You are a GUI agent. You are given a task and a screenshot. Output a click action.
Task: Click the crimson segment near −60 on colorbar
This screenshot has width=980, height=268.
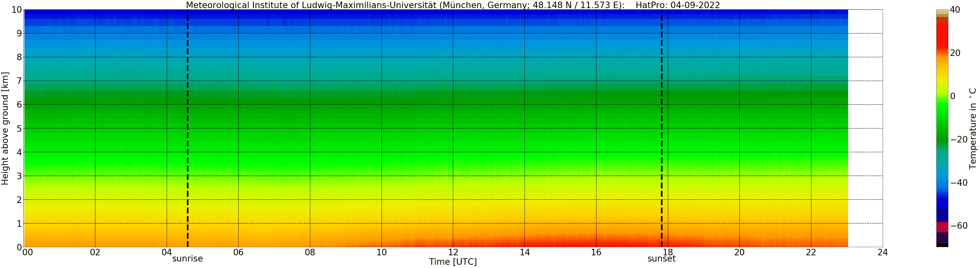942,227
